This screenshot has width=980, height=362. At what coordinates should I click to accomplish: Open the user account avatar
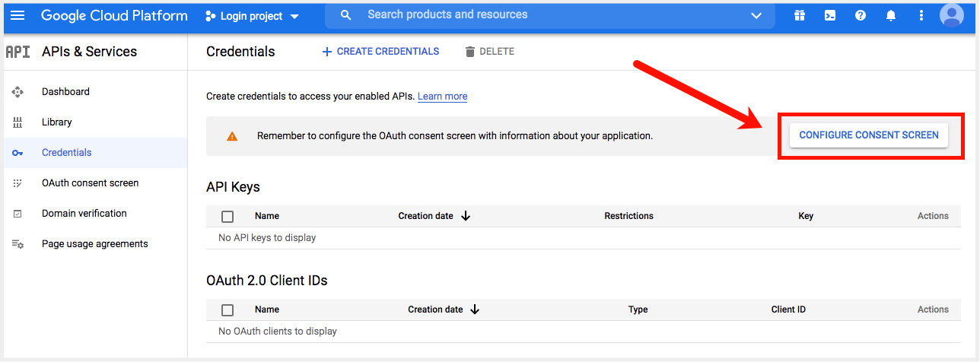[952, 15]
